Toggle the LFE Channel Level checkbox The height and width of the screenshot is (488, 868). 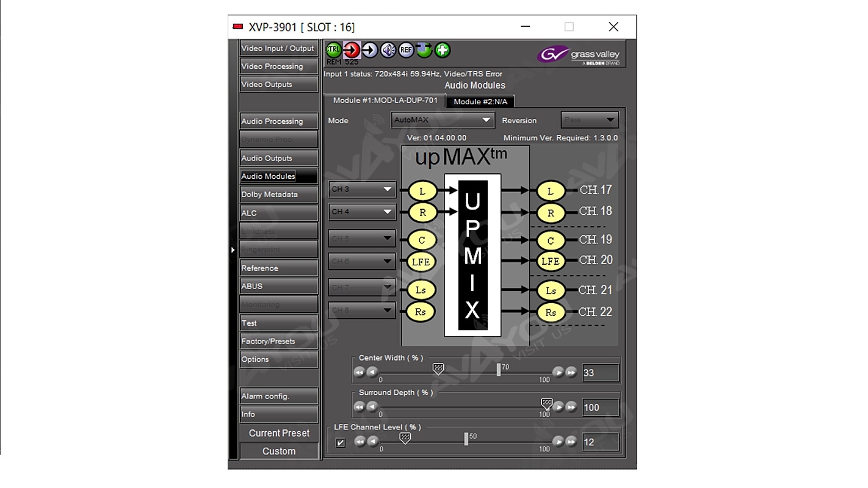coord(341,443)
